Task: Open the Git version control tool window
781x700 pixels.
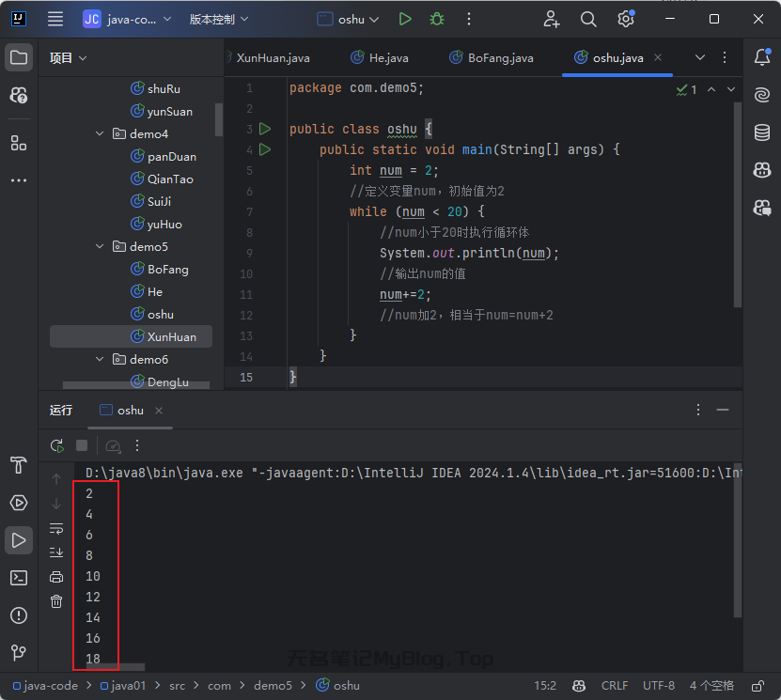Action: (x=19, y=652)
